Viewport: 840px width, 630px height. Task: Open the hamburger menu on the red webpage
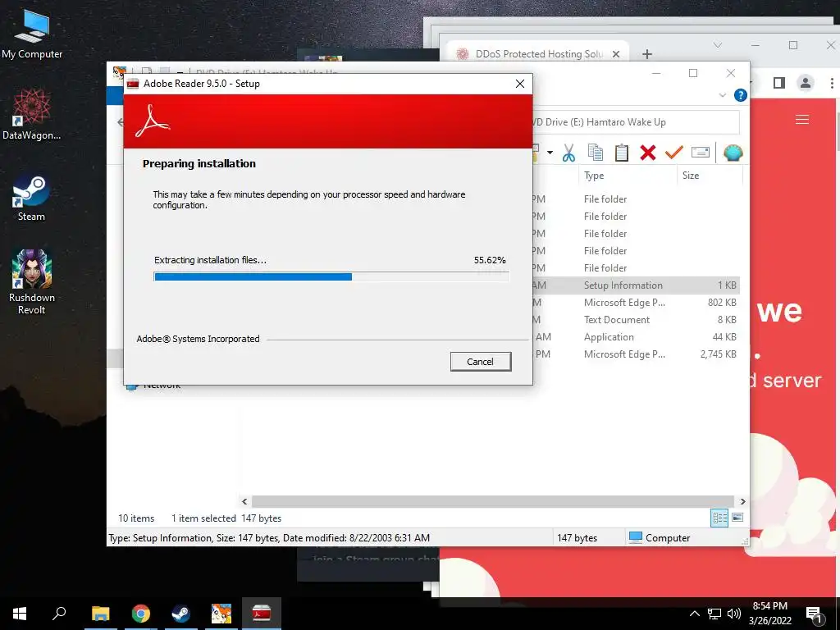tap(802, 120)
